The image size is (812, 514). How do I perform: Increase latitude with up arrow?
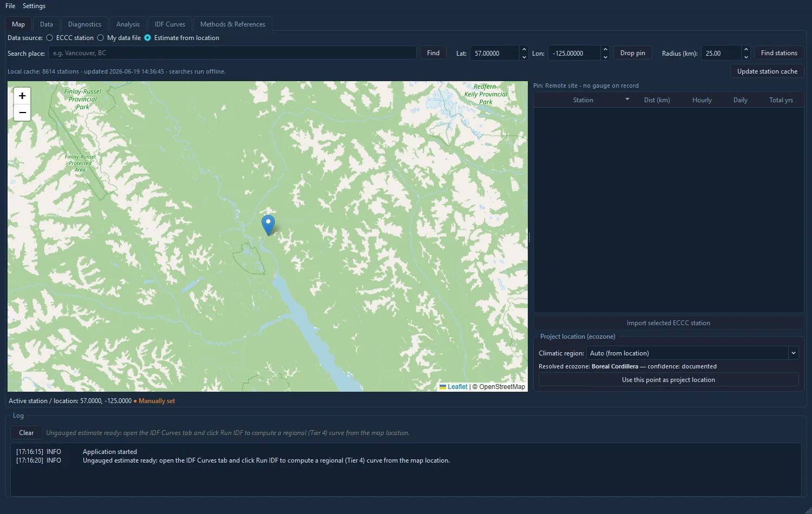523,49
